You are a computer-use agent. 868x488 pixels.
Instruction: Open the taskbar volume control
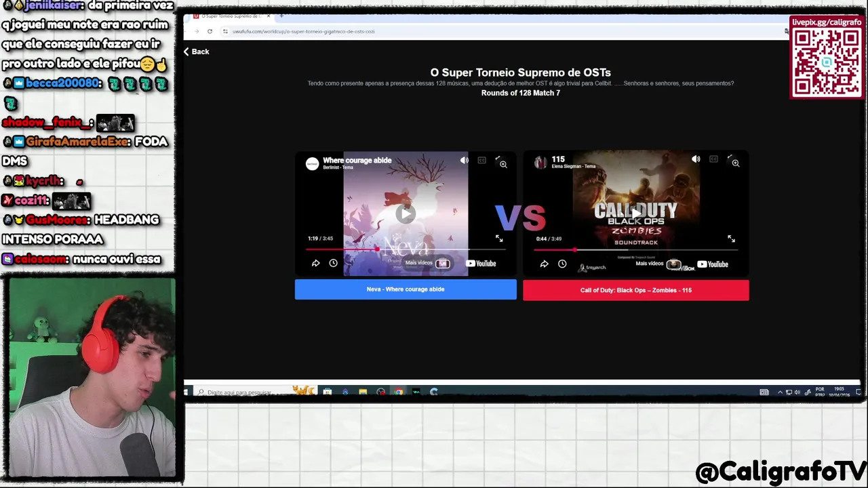coord(797,392)
